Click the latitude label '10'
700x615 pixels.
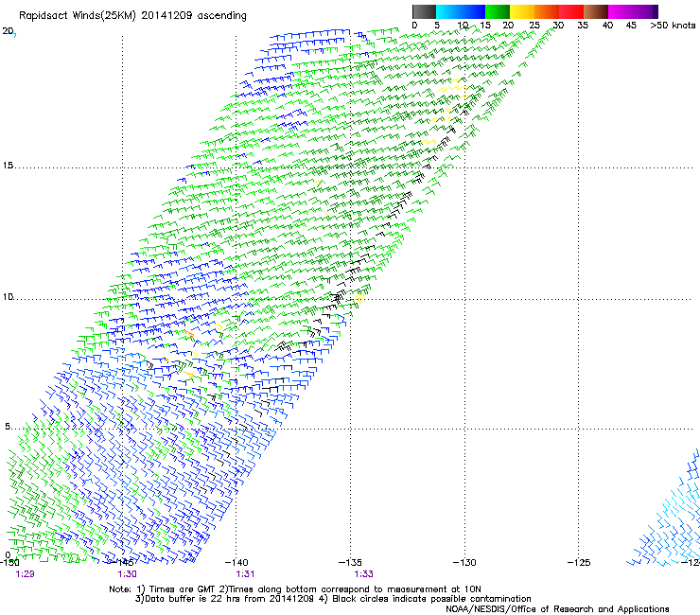(x=8, y=296)
